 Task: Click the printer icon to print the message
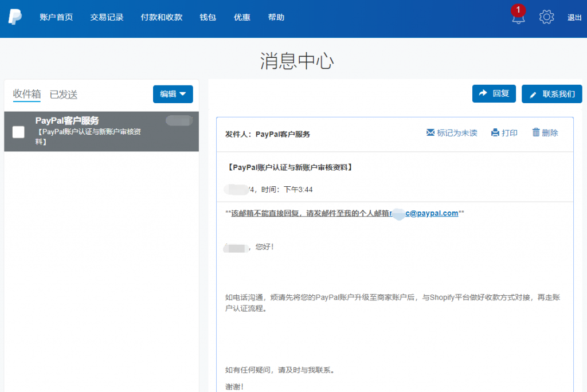point(495,132)
